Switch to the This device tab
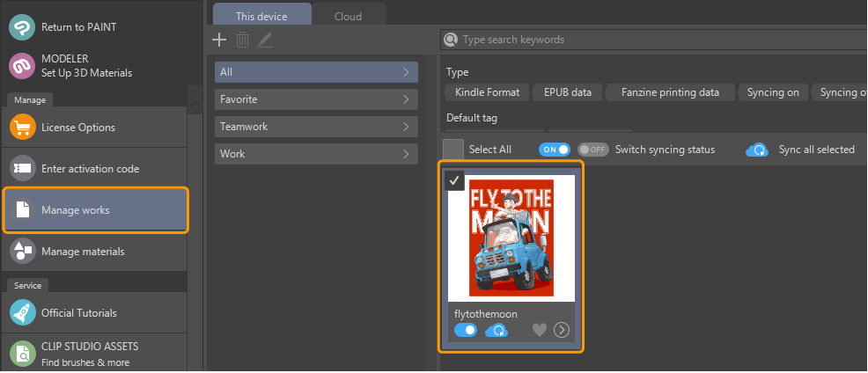This screenshot has width=868, height=373. point(261,14)
